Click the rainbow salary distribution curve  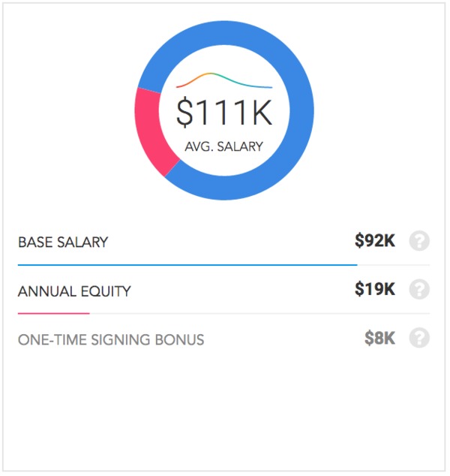pyautogui.click(x=225, y=81)
